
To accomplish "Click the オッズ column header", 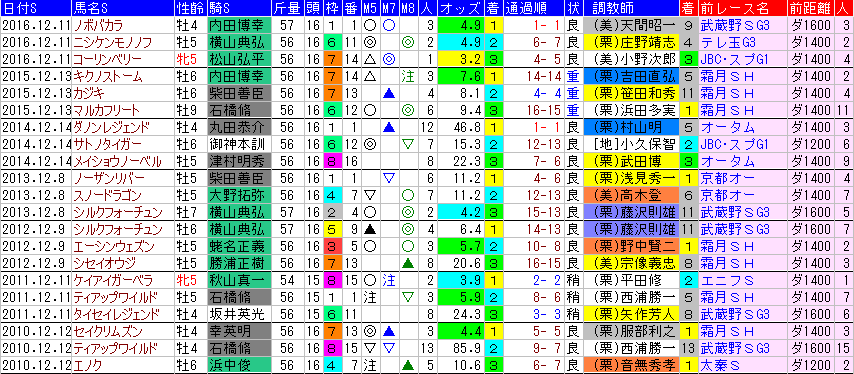I will coord(460,8).
